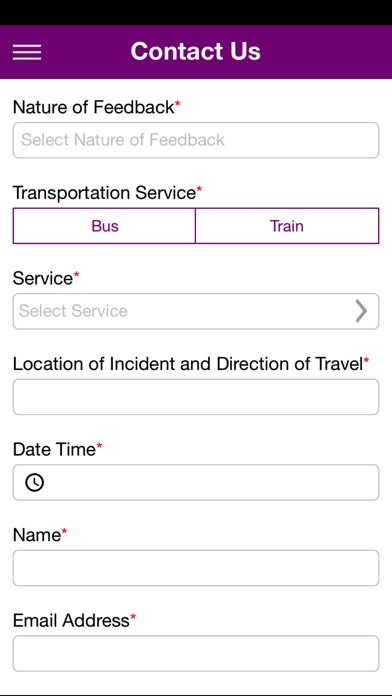Select Bus as transportation service
Viewport: 392px width, 696px height.
104,226
